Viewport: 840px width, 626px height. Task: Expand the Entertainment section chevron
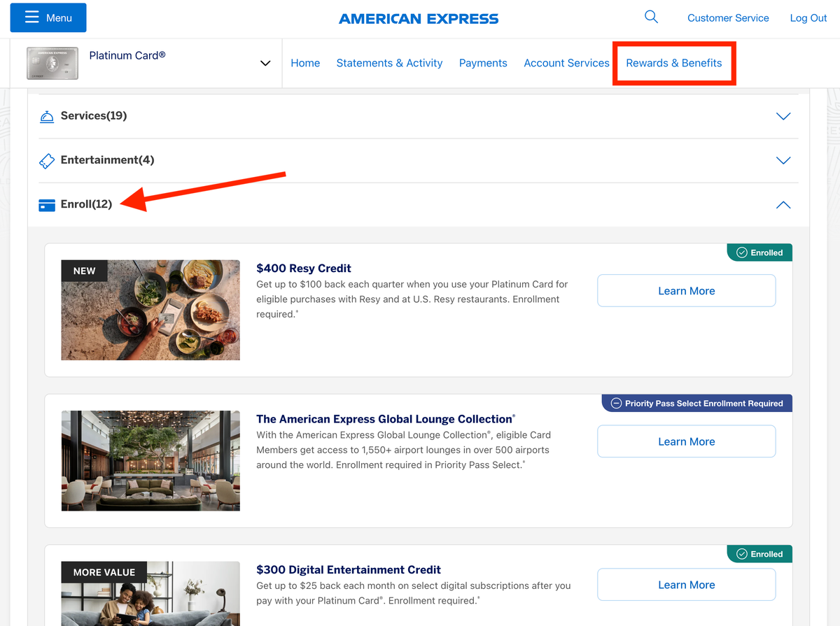(783, 161)
